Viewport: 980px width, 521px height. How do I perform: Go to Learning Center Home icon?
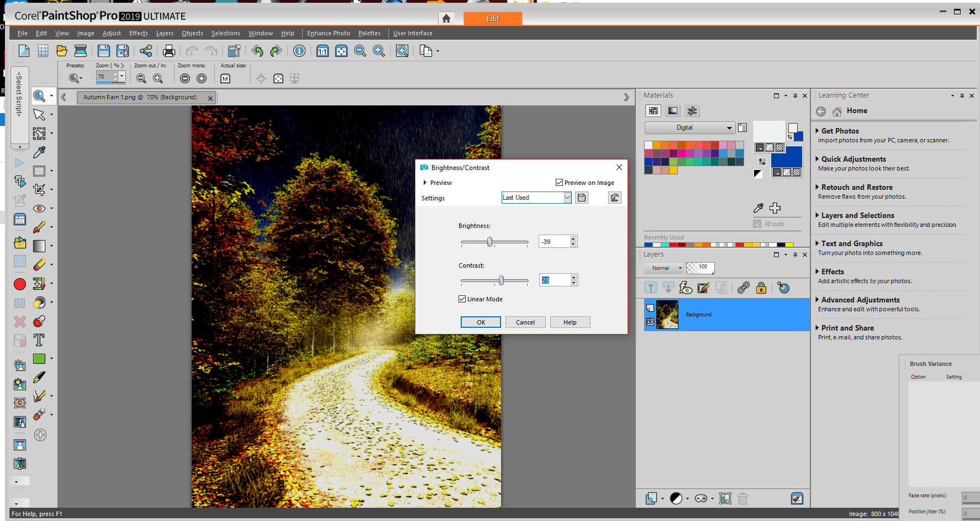coord(837,111)
